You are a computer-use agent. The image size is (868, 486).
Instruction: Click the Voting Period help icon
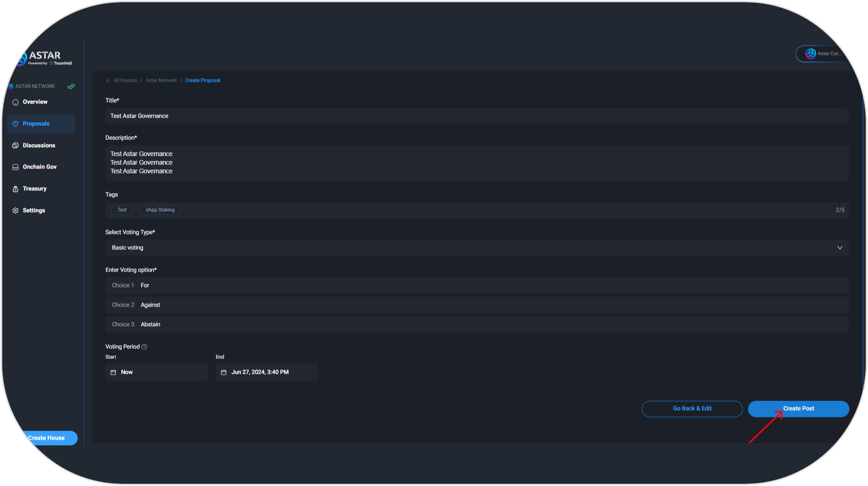(x=145, y=347)
